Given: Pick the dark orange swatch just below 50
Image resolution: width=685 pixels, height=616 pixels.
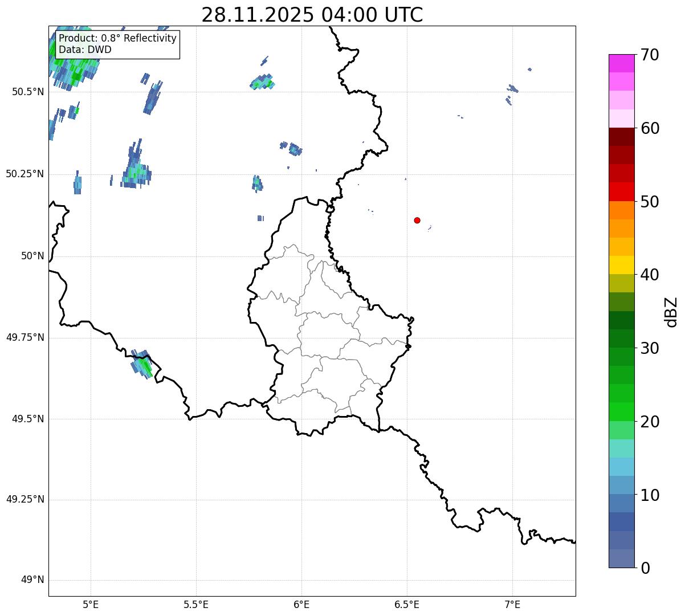Looking at the screenshot, I should [x=622, y=210].
